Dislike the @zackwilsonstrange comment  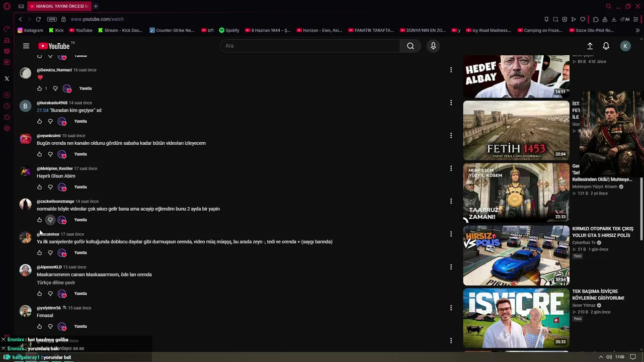tap(50, 220)
